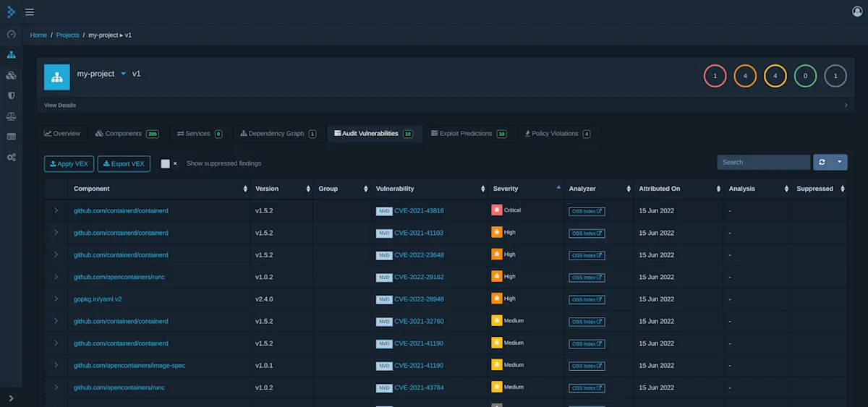
Task: Open the user account profile icon
Action: (857, 12)
